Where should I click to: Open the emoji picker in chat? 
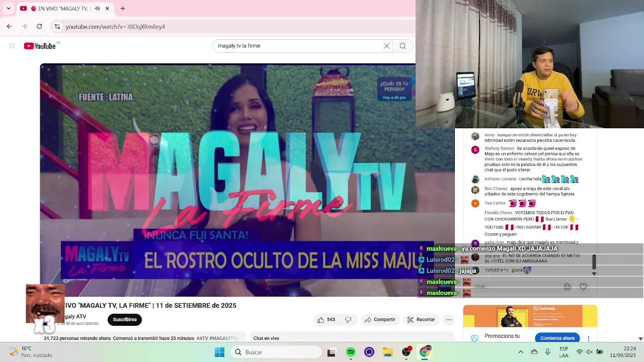point(567,287)
